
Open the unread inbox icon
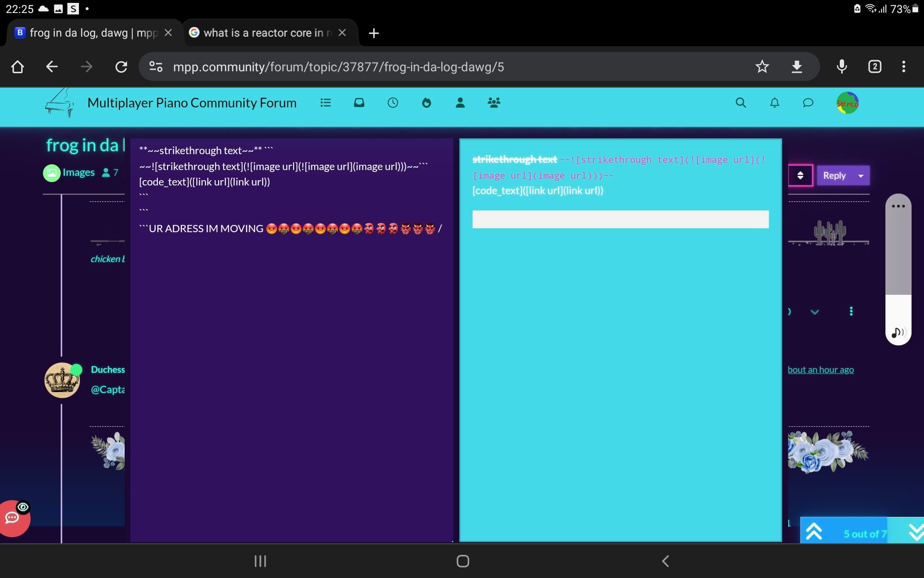coord(359,103)
